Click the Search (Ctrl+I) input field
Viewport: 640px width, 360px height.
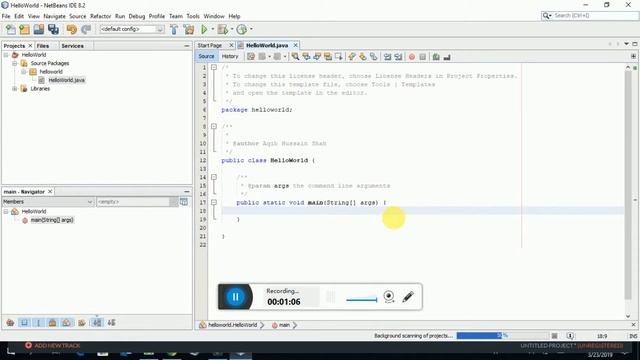(x=590, y=16)
